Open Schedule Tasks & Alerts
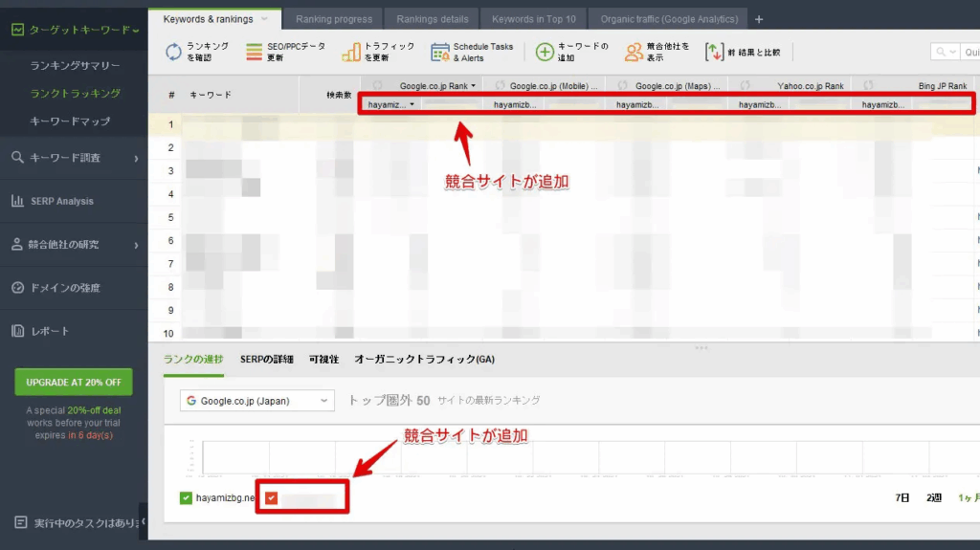 [x=439, y=52]
